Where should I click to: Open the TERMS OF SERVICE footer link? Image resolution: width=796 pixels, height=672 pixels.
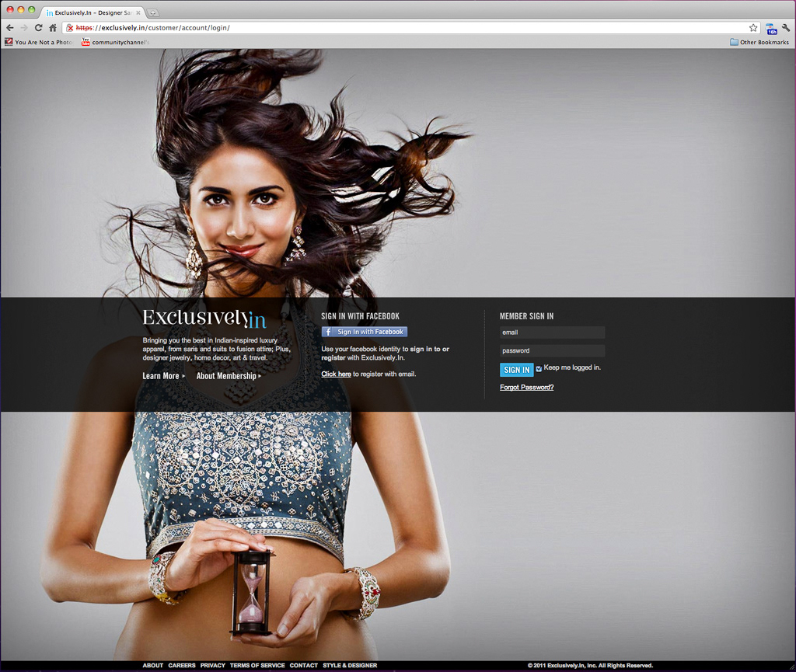[257, 666]
